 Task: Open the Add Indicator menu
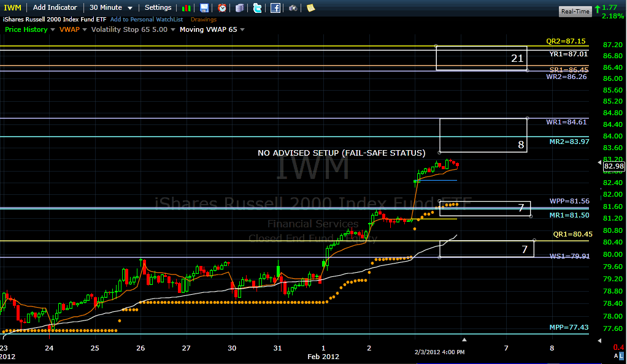click(x=55, y=7)
